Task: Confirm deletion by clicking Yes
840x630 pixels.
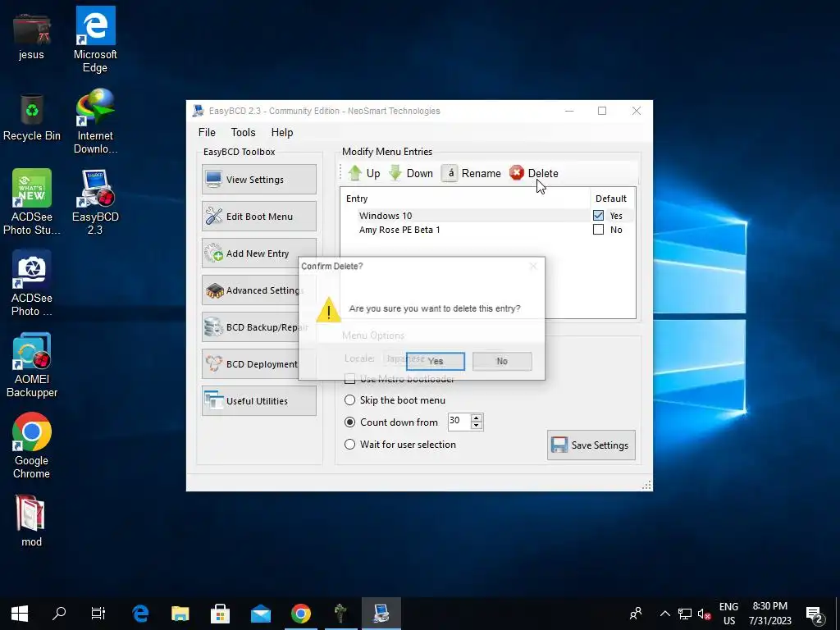Action: [436, 361]
